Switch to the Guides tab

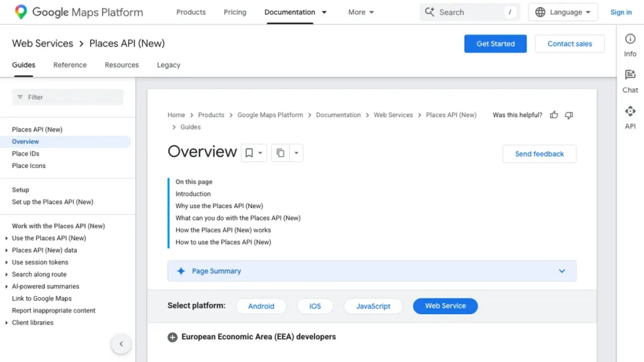[x=23, y=65]
